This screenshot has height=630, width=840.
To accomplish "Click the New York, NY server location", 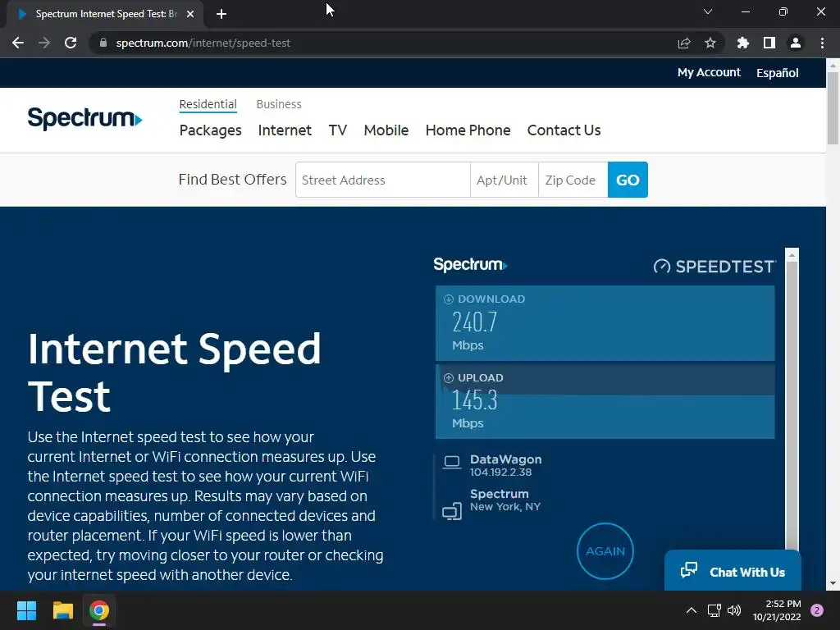I will pyautogui.click(x=505, y=507).
